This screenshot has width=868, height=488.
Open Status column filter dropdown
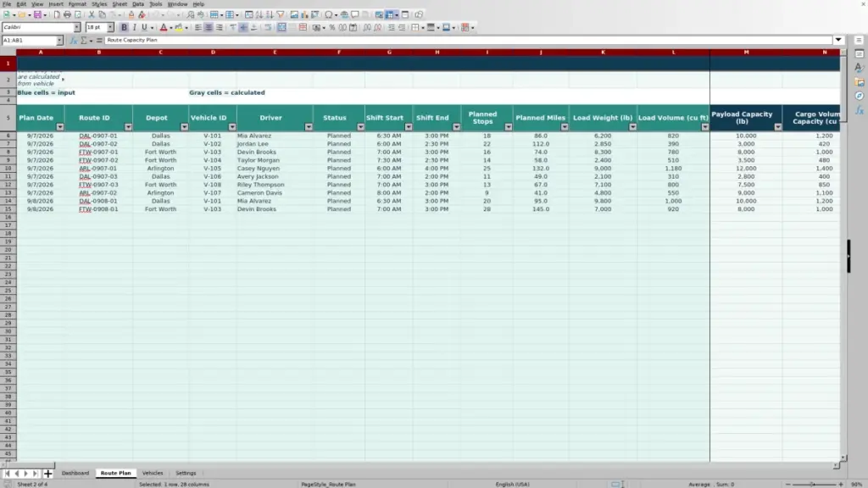click(x=360, y=127)
